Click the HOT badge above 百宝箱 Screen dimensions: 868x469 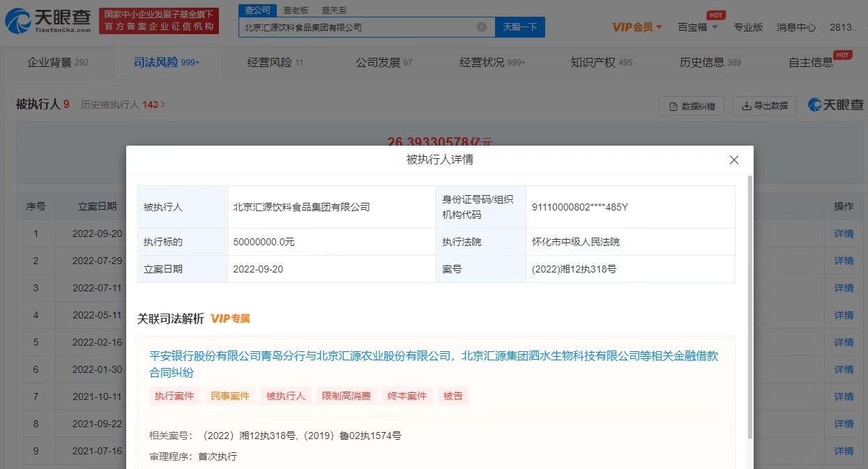(715, 15)
